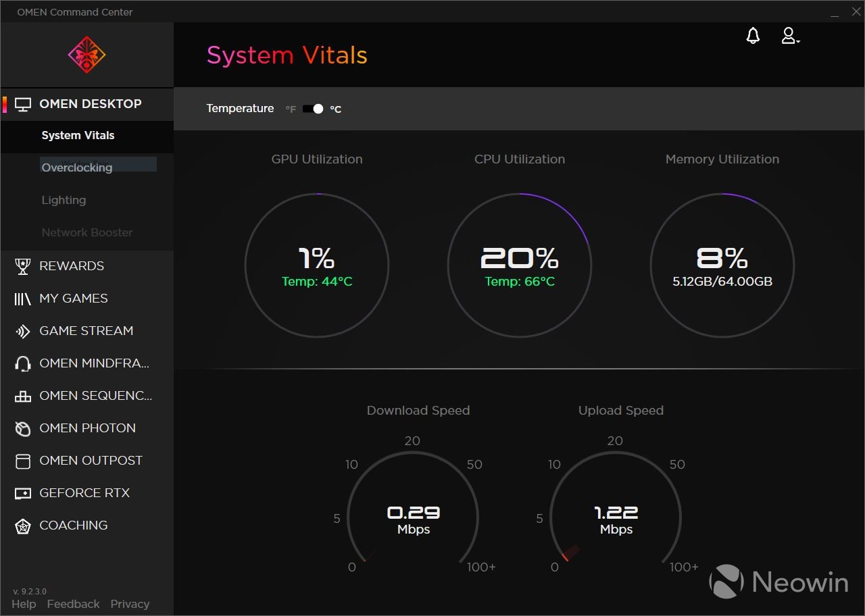
Task: Click the OMEN logo icon
Action: coord(87,55)
